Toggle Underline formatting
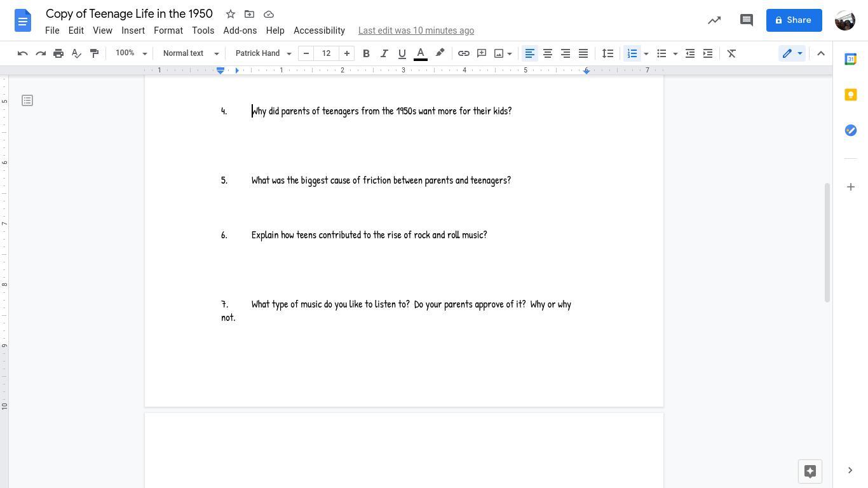Viewport: 868px width, 488px height. pos(402,53)
